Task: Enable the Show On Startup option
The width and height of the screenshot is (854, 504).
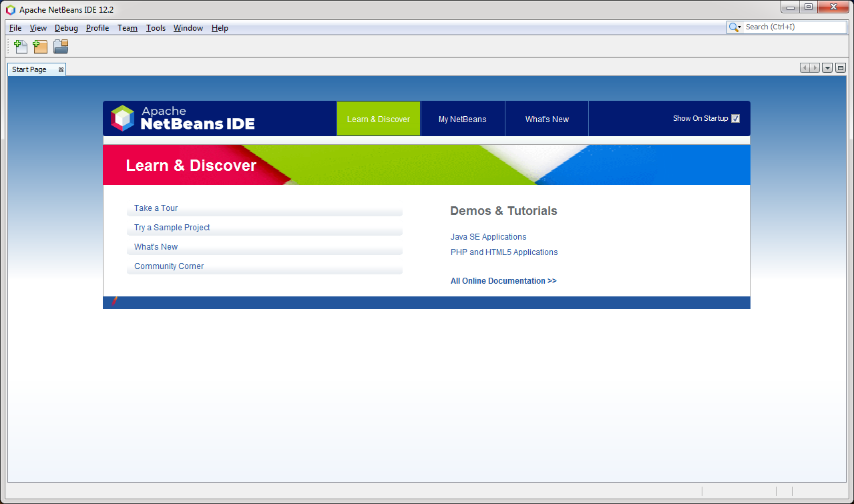Action: [x=735, y=118]
